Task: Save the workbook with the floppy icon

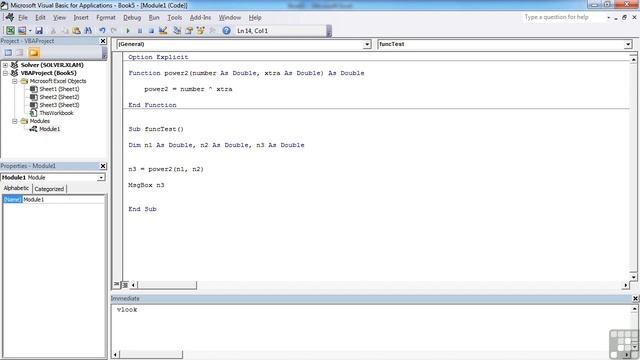Action: point(39,31)
